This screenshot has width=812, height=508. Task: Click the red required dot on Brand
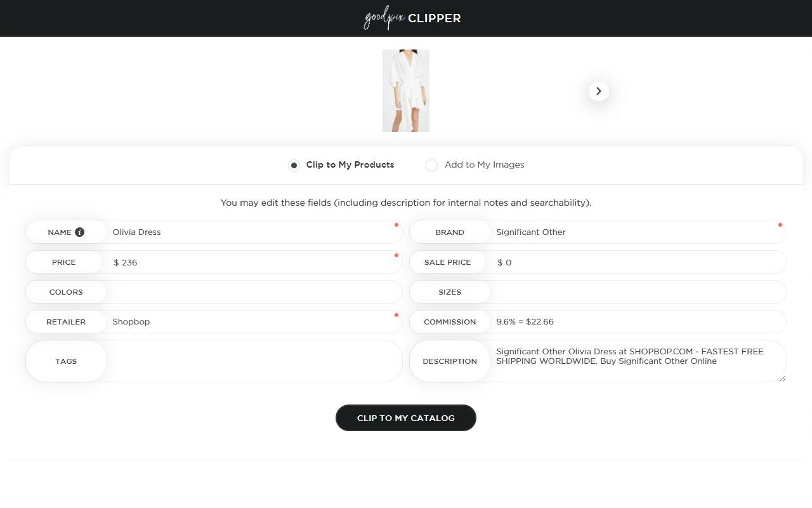tap(780, 225)
